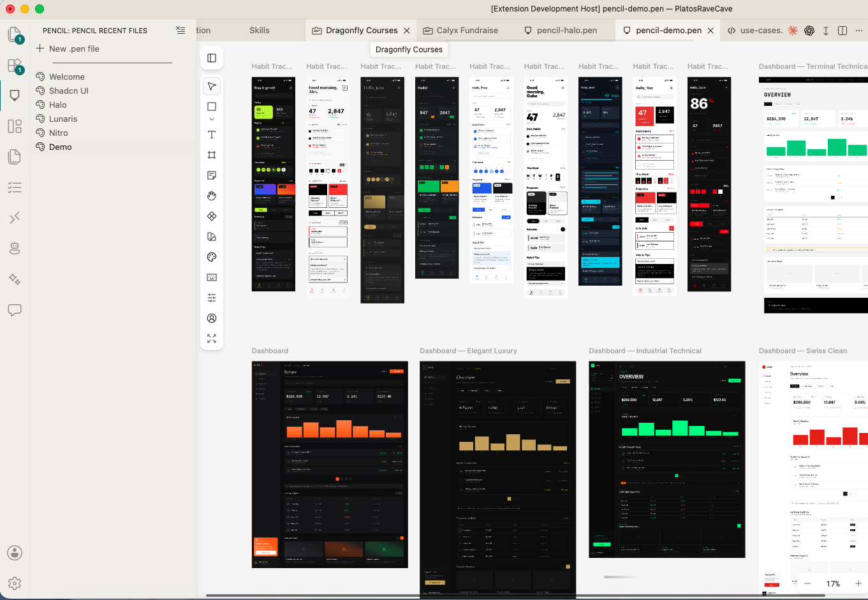This screenshot has width=868, height=600.
Task: Click the vertical arrow icon in tab bar
Action: (x=826, y=30)
